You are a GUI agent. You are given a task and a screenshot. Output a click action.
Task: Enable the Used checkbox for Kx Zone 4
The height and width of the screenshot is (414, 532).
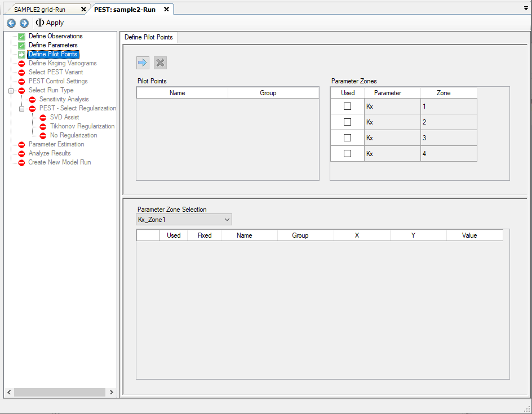347,153
